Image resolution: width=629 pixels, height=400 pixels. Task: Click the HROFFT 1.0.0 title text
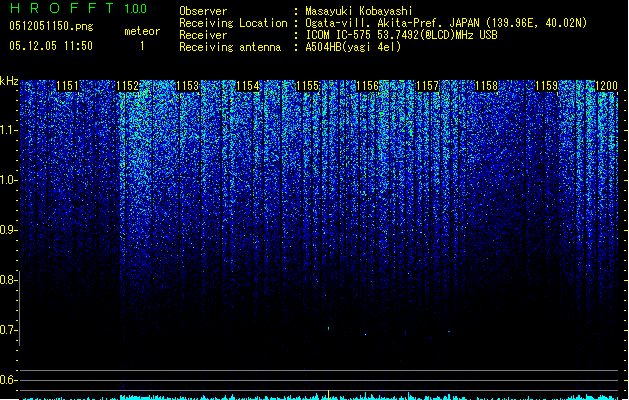[x=78, y=8]
